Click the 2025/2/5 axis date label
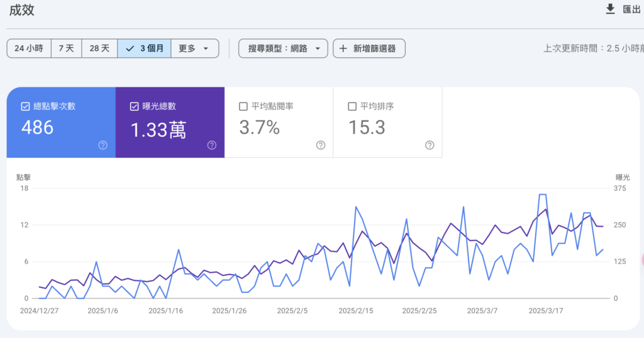Image resolution: width=644 pixels, height=338 pixels. (292, 311)
